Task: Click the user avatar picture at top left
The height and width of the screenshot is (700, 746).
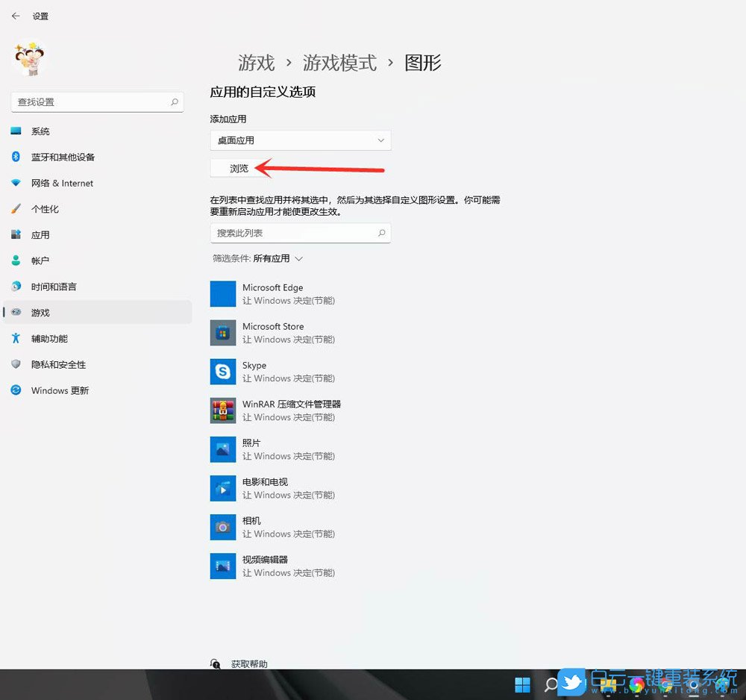Action: pyautogui.click(x=28, y=57)
